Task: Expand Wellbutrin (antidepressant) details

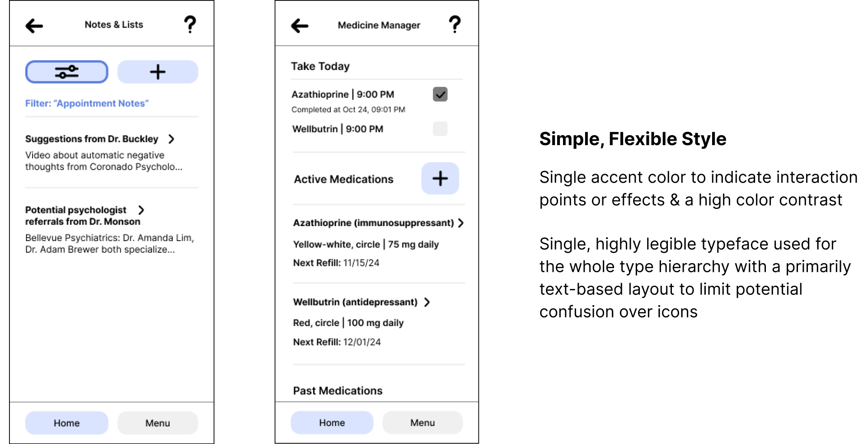Action: click(x=427, y=302)
